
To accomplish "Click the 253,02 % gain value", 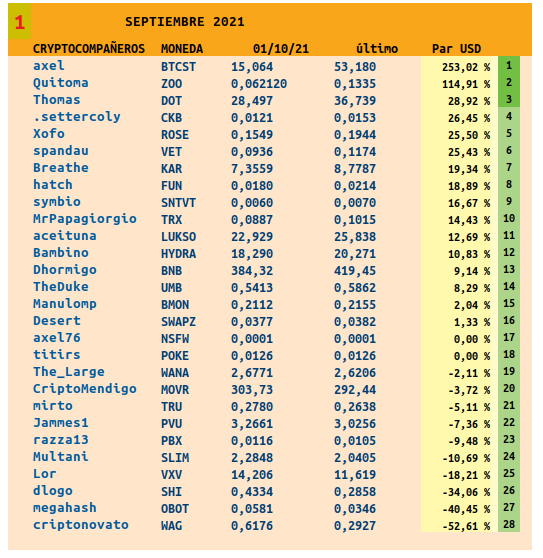I will click(x=466, y=67).
